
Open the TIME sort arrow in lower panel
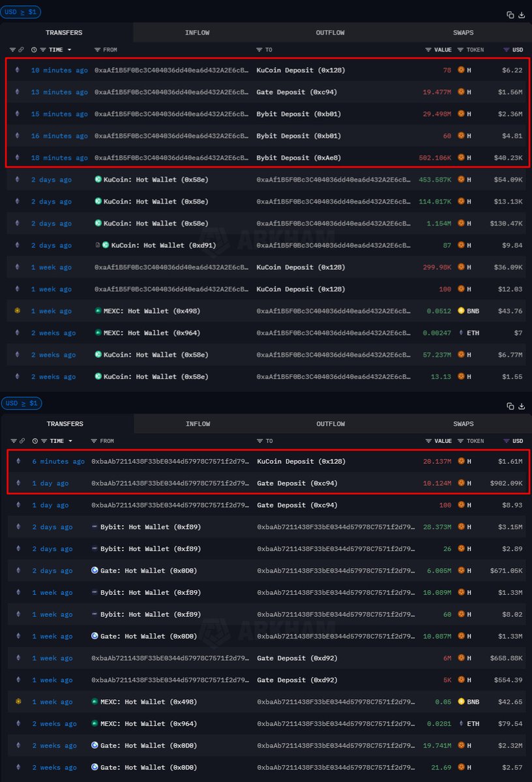70,441
